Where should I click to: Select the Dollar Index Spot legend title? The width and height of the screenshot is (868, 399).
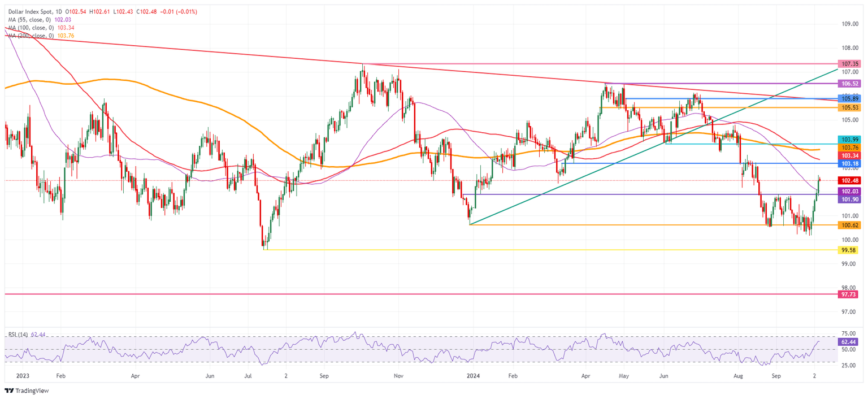31,10
